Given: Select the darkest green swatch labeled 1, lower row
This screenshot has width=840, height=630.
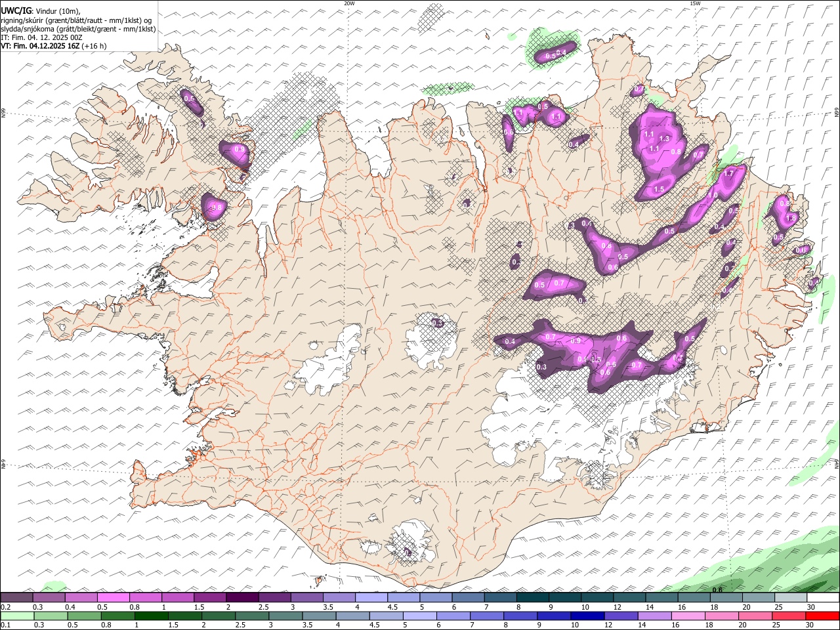Looking at the screenshot, I should (151, 616).
